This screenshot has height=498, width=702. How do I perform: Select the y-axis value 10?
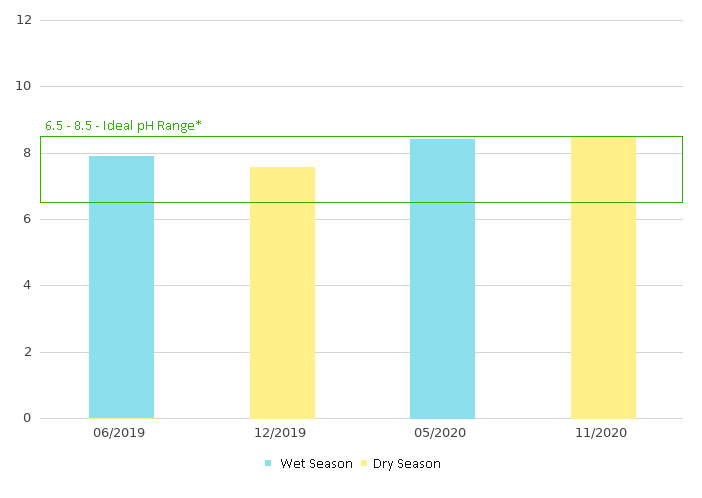tap(24, 86)
